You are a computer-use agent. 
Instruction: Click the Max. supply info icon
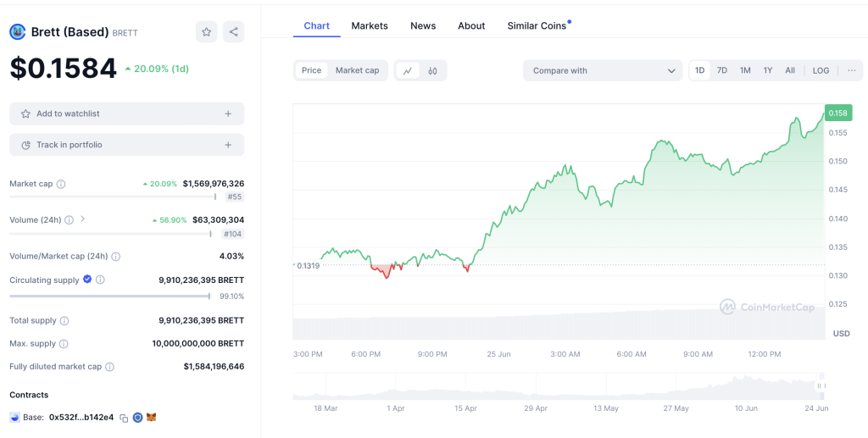64,344
